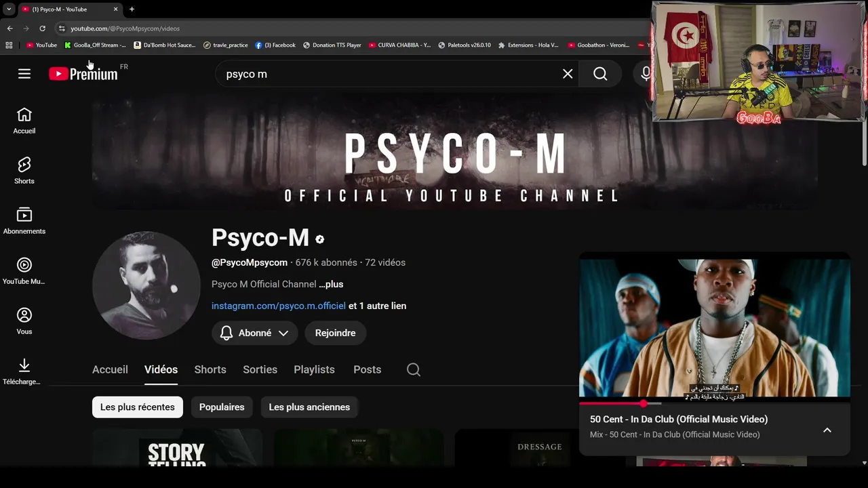The height and width of the screenshot is (488, 868).
Task: Switch to the channel Accueil tab
Action: [x=110, y=369]
